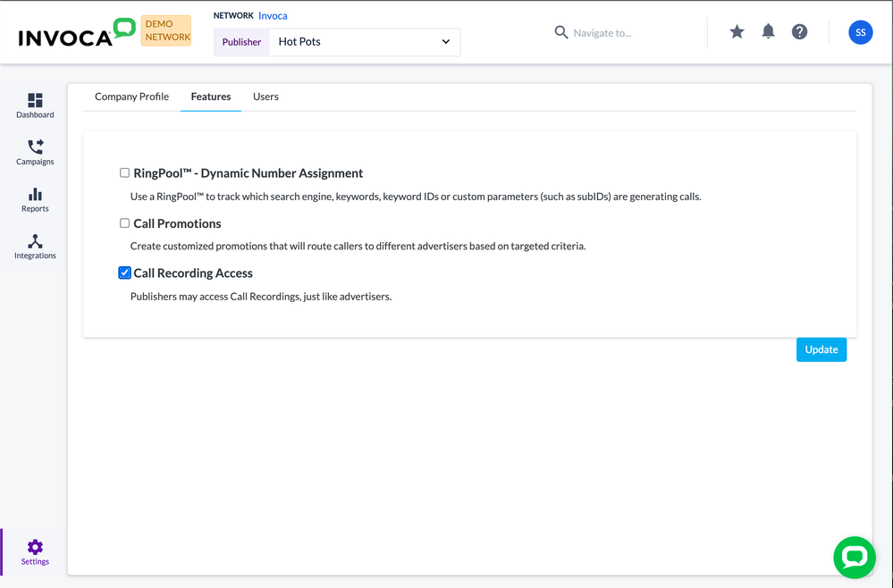Click the Publisher label tag
The image size is (893, 588).
[x=241, y=42]
